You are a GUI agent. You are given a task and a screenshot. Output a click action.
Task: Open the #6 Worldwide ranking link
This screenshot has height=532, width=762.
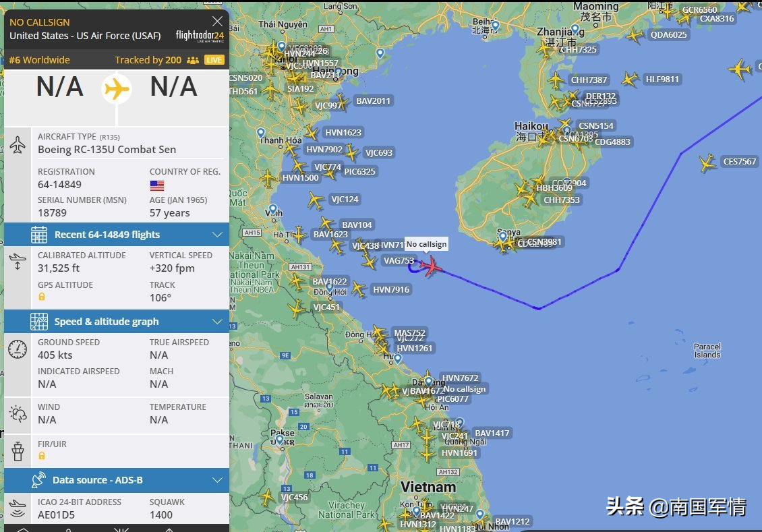39,60
